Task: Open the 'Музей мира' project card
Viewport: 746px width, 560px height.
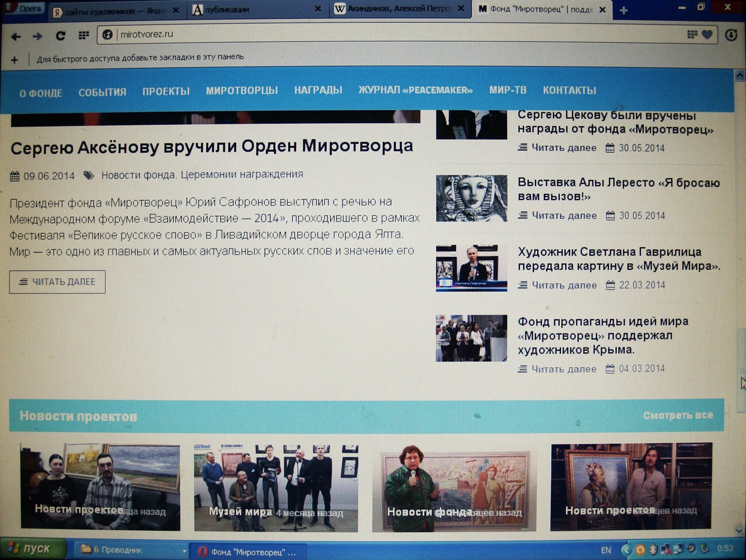Action: 276,488
